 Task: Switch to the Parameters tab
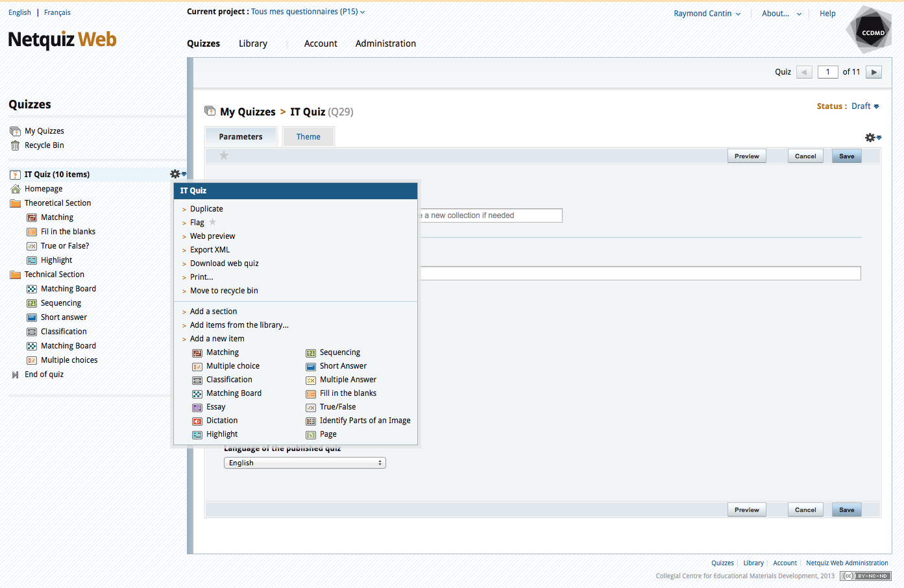pos(241,137)
